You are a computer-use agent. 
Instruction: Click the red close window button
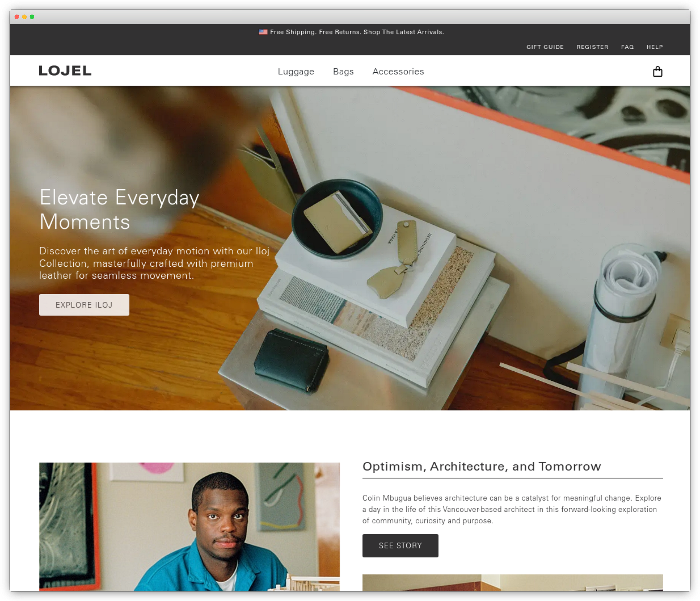coord(17,17)
